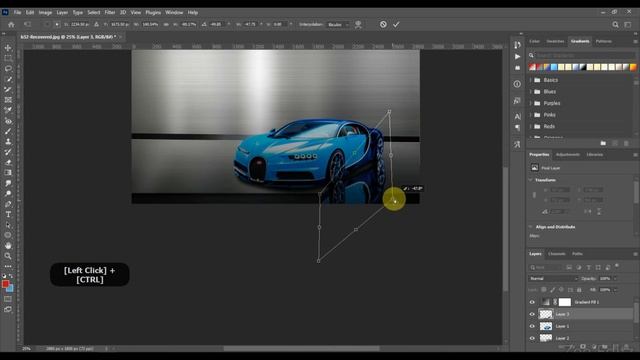The width and height of the screenshot is (640, 360).
Task: Select the Eraser tool
Action: pyautogui.click(x=8, y=162)
